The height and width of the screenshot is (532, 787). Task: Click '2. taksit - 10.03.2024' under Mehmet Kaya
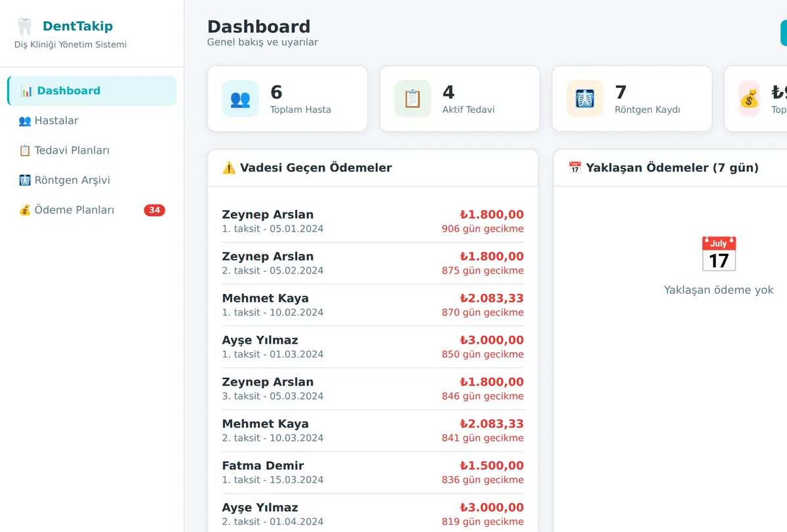273,438
